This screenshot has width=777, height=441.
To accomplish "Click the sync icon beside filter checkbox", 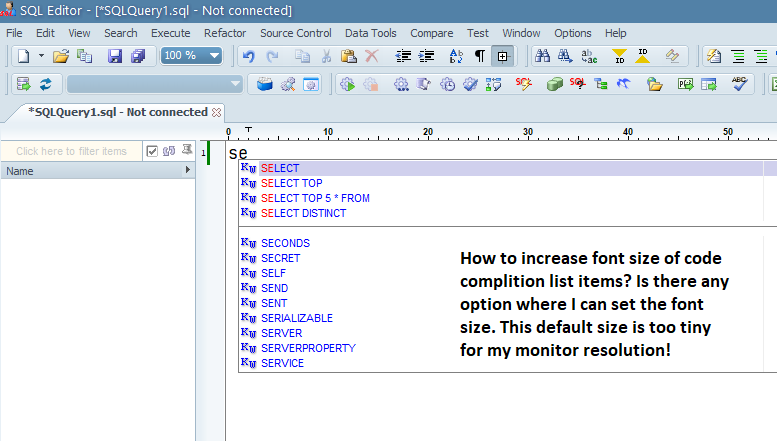I will tap(169, 151).
